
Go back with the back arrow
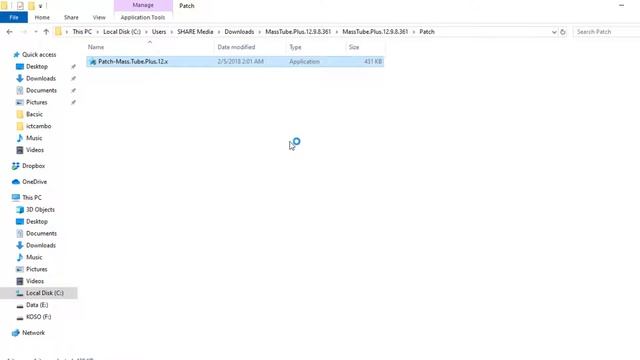[x=9, y=32]
